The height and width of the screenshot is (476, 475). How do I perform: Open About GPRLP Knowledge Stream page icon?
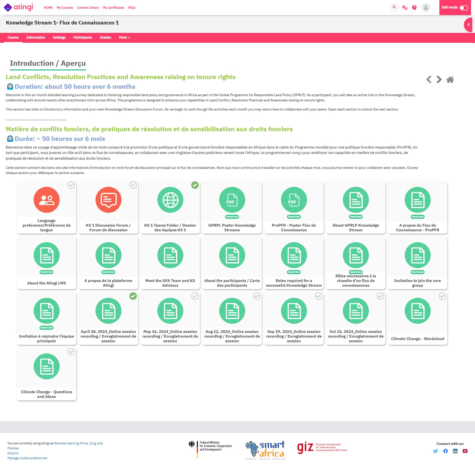pos(356,200)
